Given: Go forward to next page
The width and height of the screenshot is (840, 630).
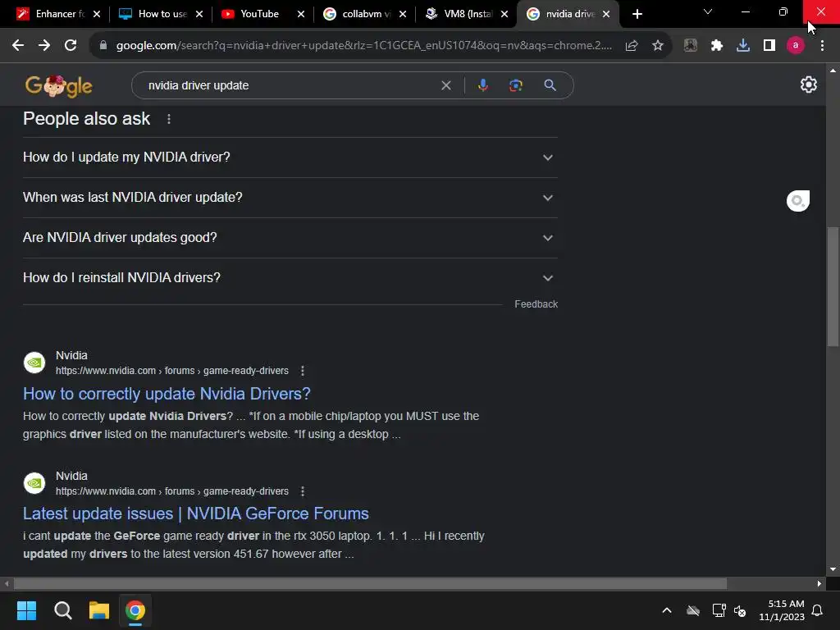Looking at the screenshot, I should 44,46.
